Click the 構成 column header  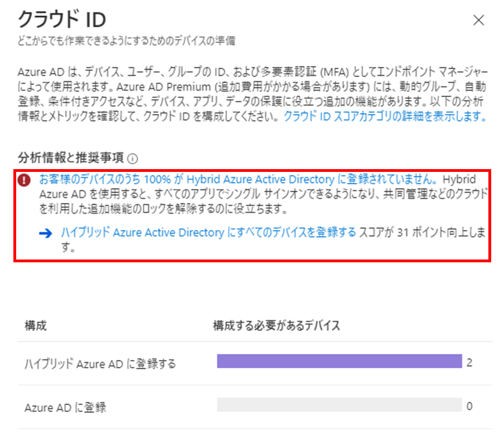(36, 326)
